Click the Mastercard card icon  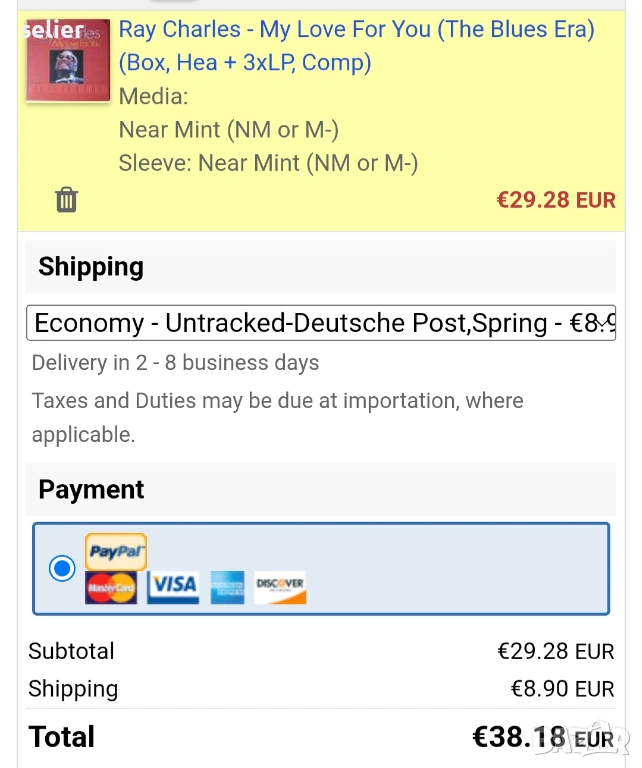coord(111,587)
